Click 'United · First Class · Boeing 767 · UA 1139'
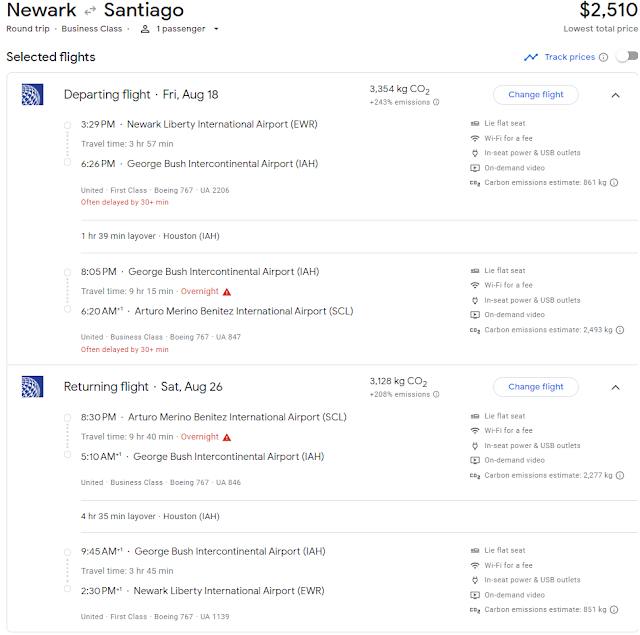Viewport: 640px width, 635px height. 155,617
